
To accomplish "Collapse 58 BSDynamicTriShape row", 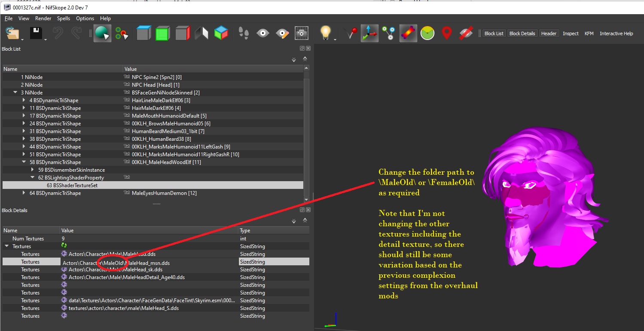I will coord(24,162).
